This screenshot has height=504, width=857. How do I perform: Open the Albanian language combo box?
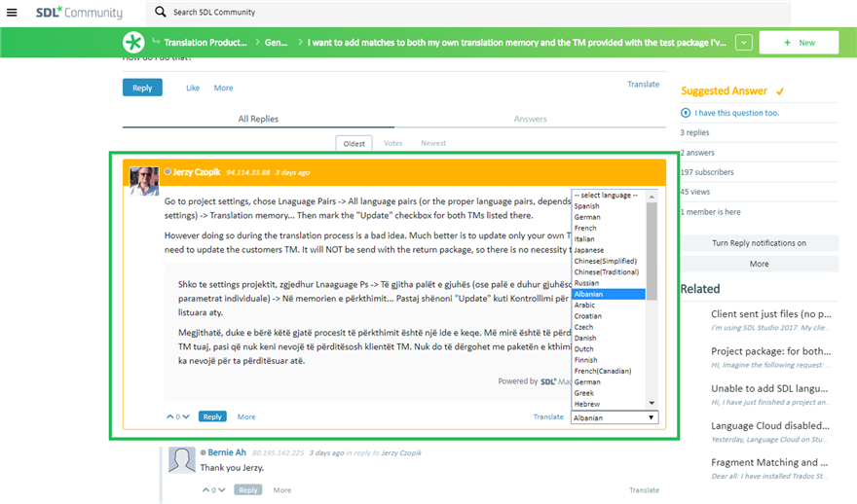click(x=615, y=417)
